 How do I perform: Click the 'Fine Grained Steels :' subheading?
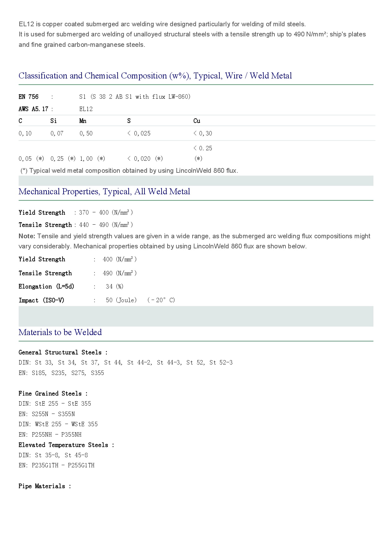pos(53,394)
